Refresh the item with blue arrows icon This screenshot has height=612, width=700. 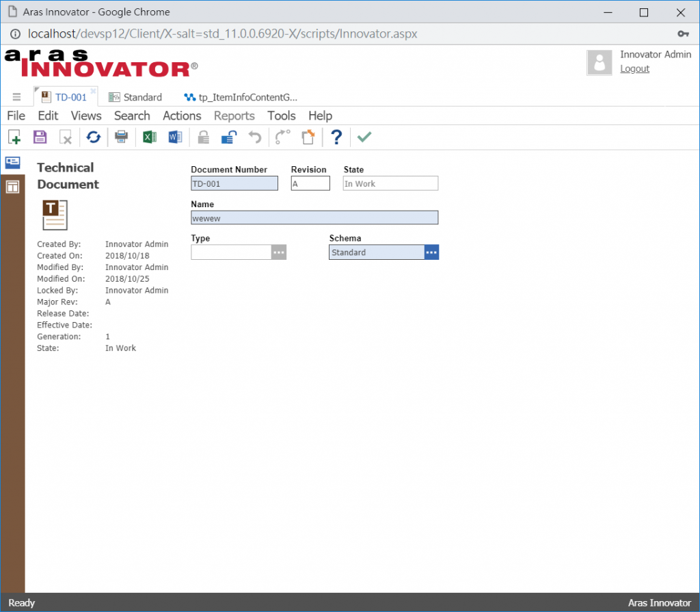point(93,137)
